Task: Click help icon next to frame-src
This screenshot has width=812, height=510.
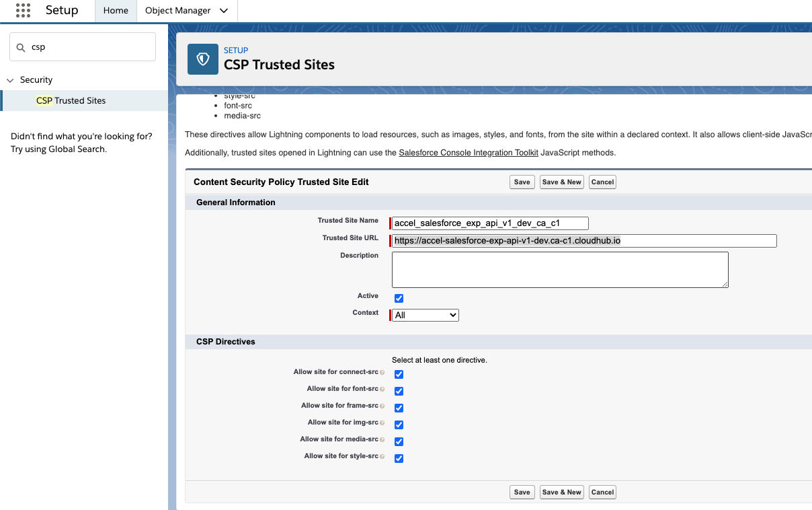Action: coord(382,406)
